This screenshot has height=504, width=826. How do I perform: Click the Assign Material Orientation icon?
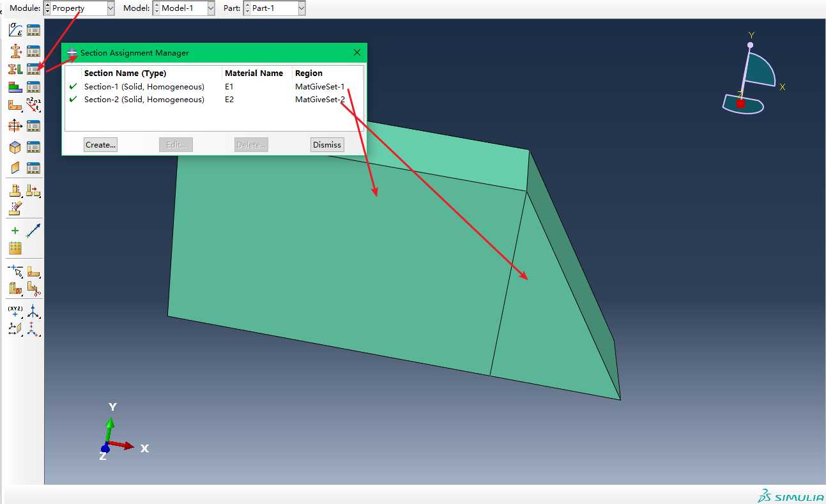[x=15, y=105]
